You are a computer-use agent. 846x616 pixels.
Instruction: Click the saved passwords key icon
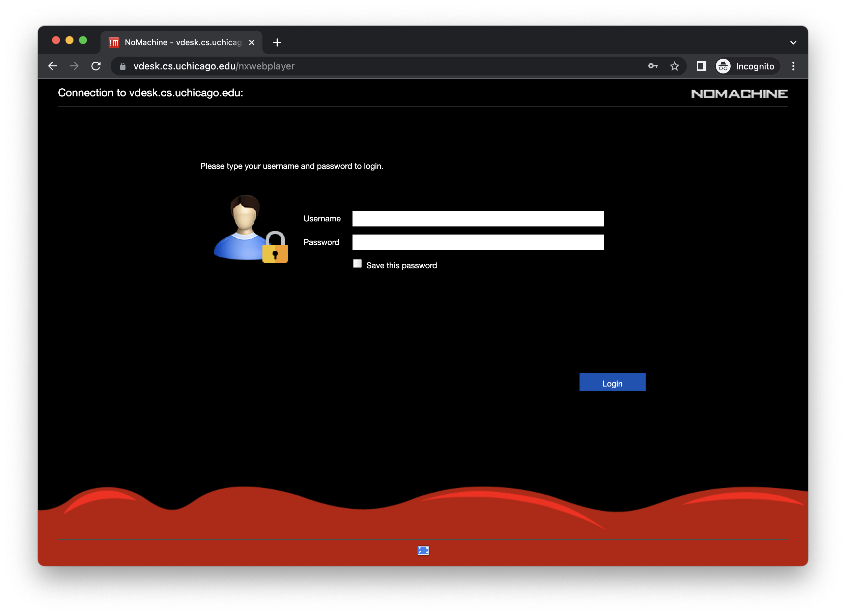click(653, 66)
